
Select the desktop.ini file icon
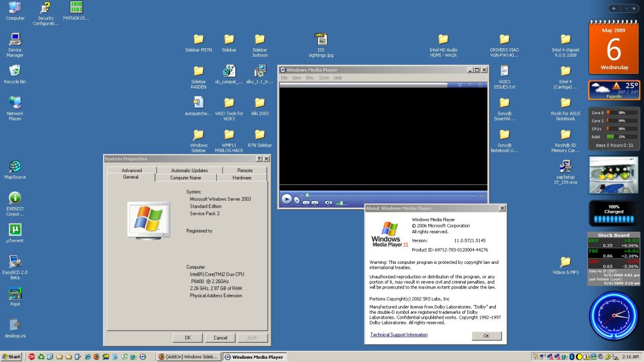pyautogui.click(x=15, y=328)
